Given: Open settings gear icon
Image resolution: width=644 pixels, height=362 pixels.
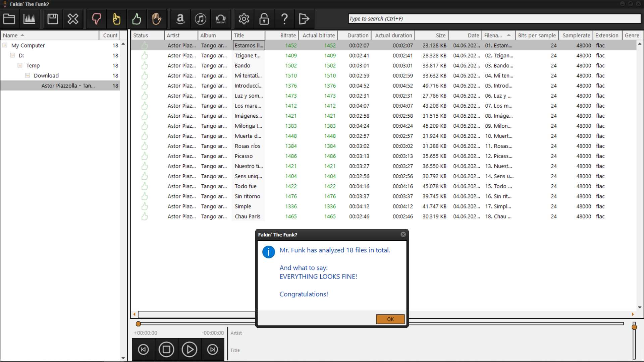Looking at the screenshot, I should coord(244,19).
